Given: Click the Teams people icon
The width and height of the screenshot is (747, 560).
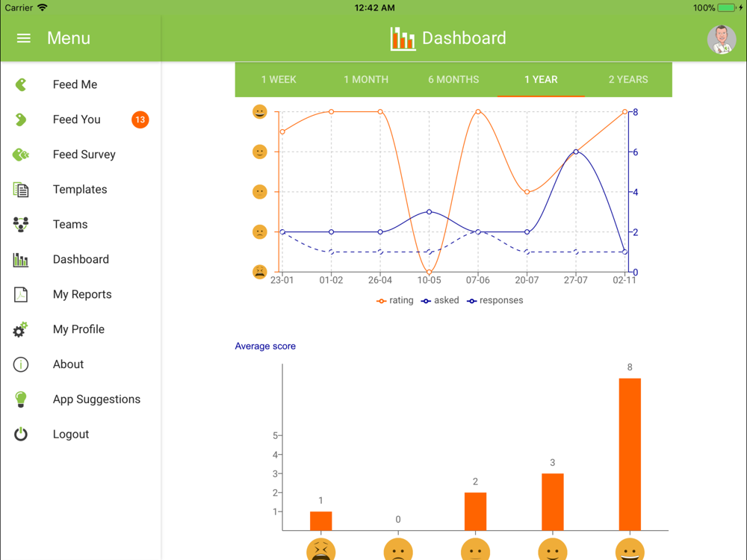Looking at the screenshot, I should (x=20, y=224).
